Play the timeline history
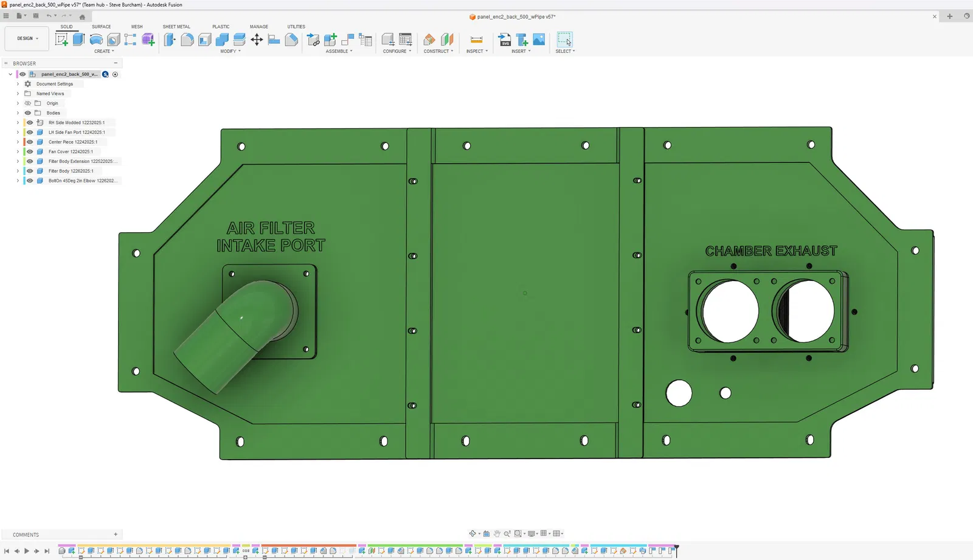Image resolution: width=973 pixels, height=560 pixels. (x=27, y=551)
